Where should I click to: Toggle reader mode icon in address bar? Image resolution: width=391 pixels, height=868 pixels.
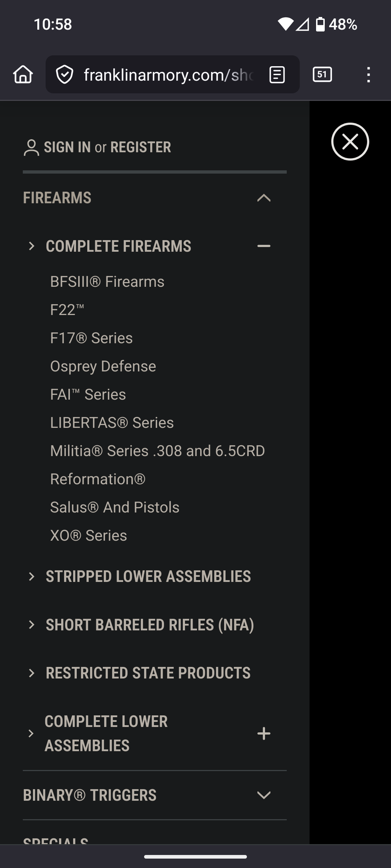pos(277,75)
